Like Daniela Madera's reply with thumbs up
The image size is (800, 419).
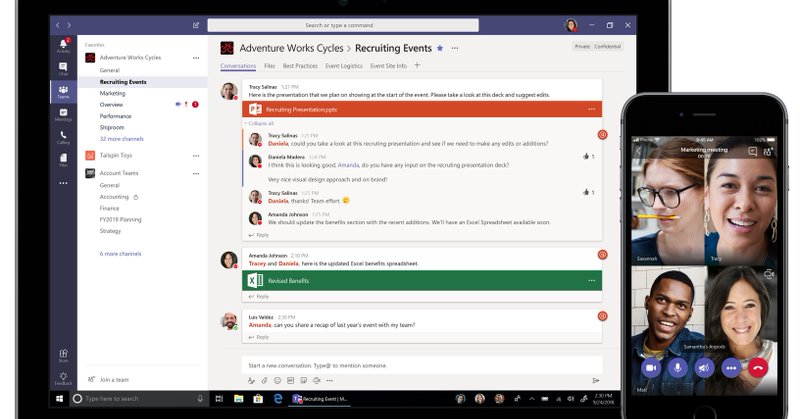pyautogui.click(x=588, y=156)
